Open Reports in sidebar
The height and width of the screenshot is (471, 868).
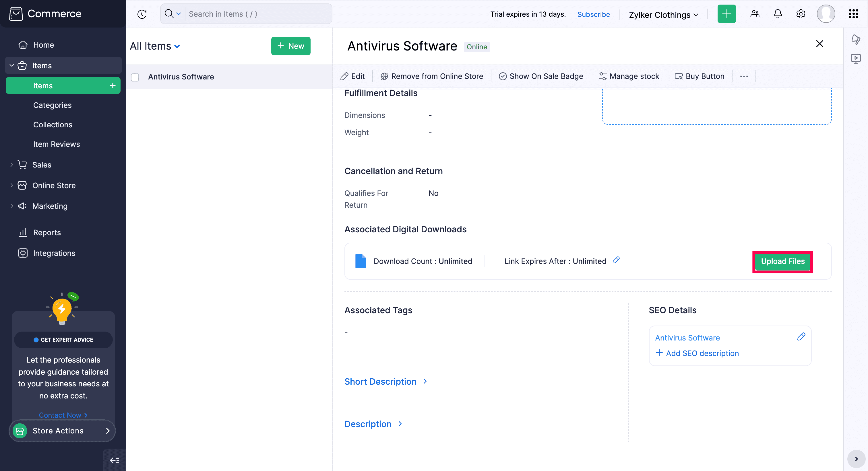(x=47, y=232)
